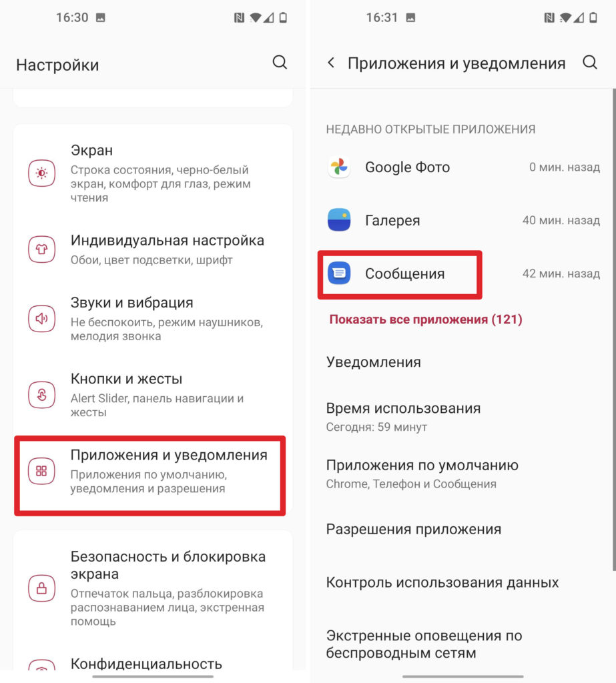The width and height of the screenshot is (616, 683).
Task: Tap the Кнопки и жесты gesture icon
Action: tap(42, 395)
